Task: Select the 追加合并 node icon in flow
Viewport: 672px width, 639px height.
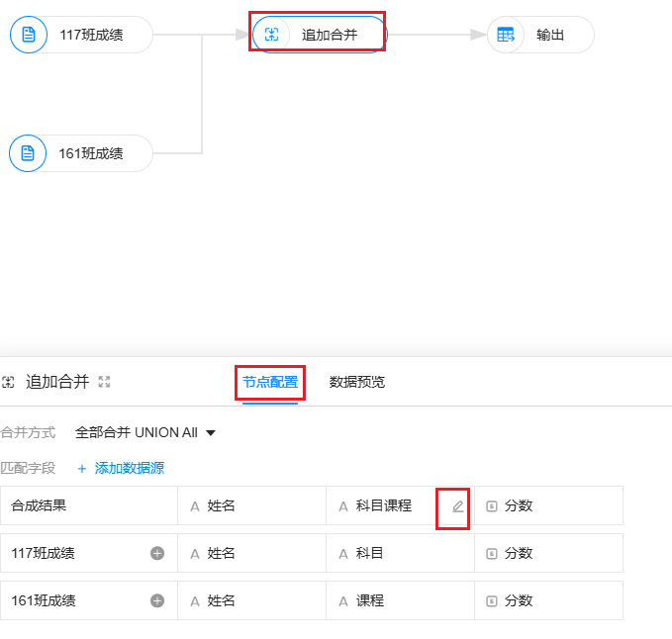Action: tap(272, 35)
